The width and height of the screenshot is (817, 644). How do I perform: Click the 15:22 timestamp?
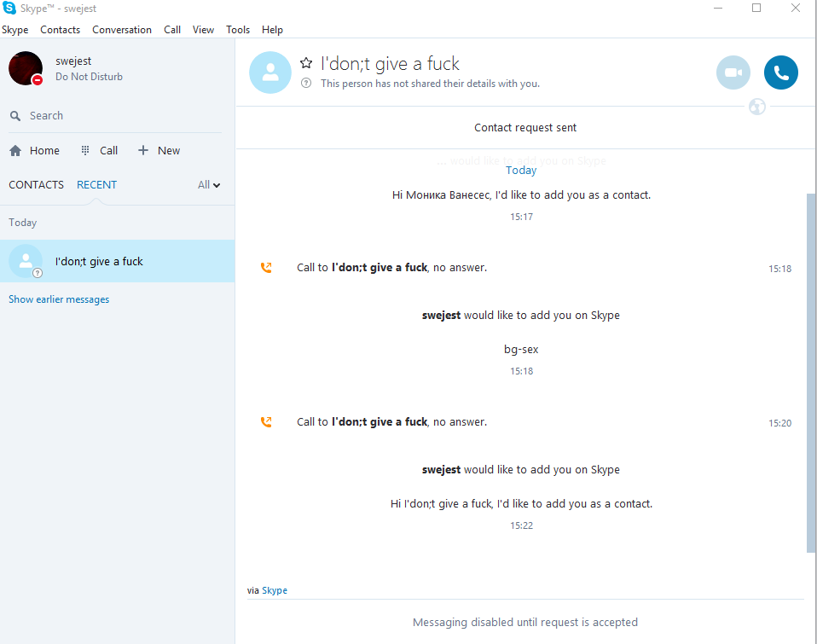(x=521, y=525)
